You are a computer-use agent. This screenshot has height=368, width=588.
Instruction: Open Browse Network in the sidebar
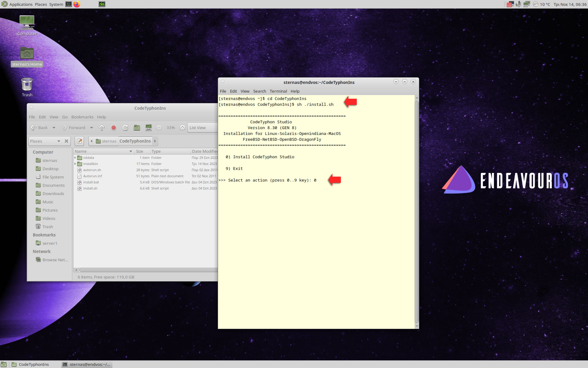click(x=55, y=260)
